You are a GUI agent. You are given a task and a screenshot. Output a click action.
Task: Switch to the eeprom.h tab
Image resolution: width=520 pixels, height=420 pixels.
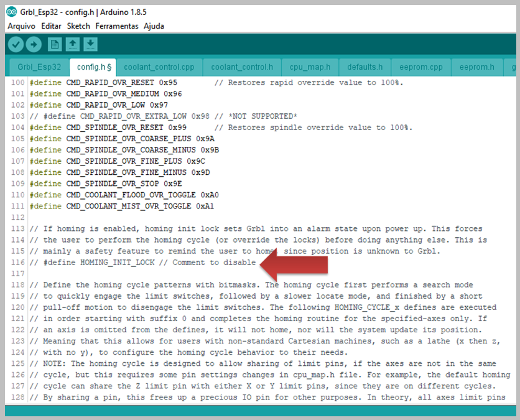[x=476, y=67]
